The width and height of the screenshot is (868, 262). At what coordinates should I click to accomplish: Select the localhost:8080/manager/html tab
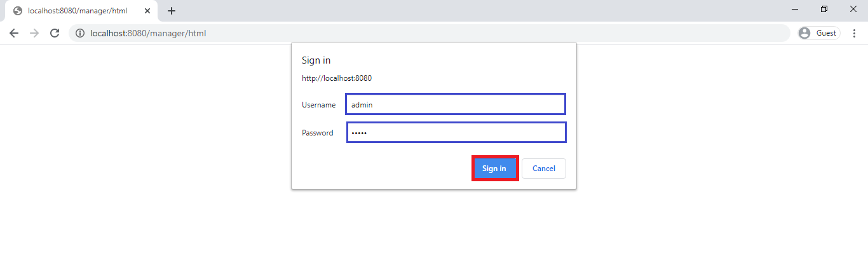tap(81, 11)
